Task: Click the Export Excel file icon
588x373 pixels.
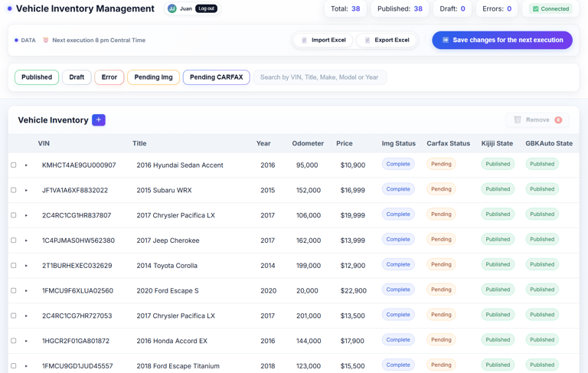Action: [x=367, y=40]
